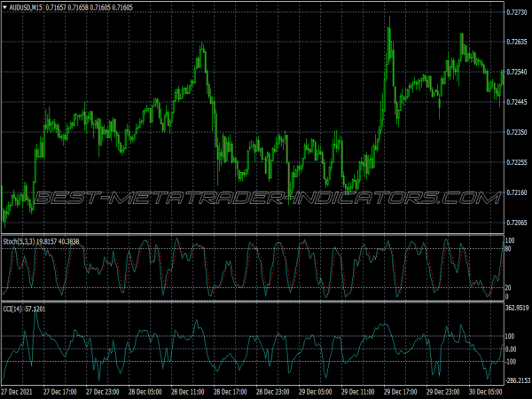This screenshot has height=399, width=532.
Task: Click the Stochastic 80 level label
Action: 510,251
